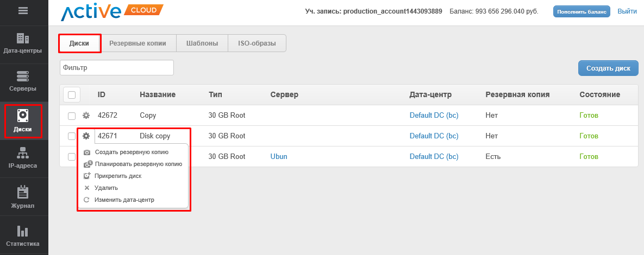Viewport: 644px width, 255px height.
Task: Open the hamburger menu icon
Action: [x=23, y=10]
